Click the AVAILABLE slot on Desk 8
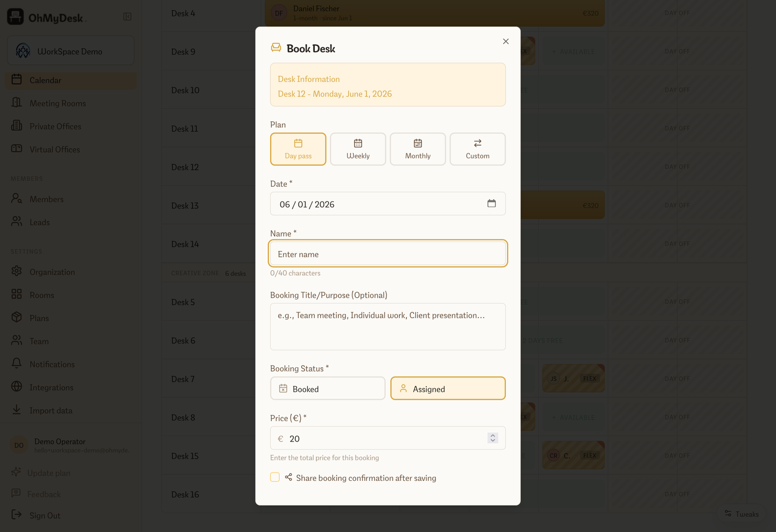Image resolution: width=776 pixels, height=532 pixels. click(x=573, y=417)
